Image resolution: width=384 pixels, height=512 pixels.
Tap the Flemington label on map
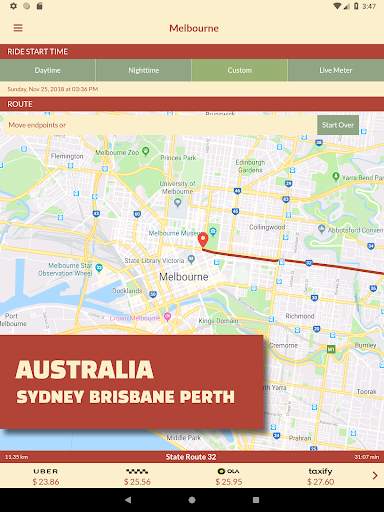click(67, 156)
